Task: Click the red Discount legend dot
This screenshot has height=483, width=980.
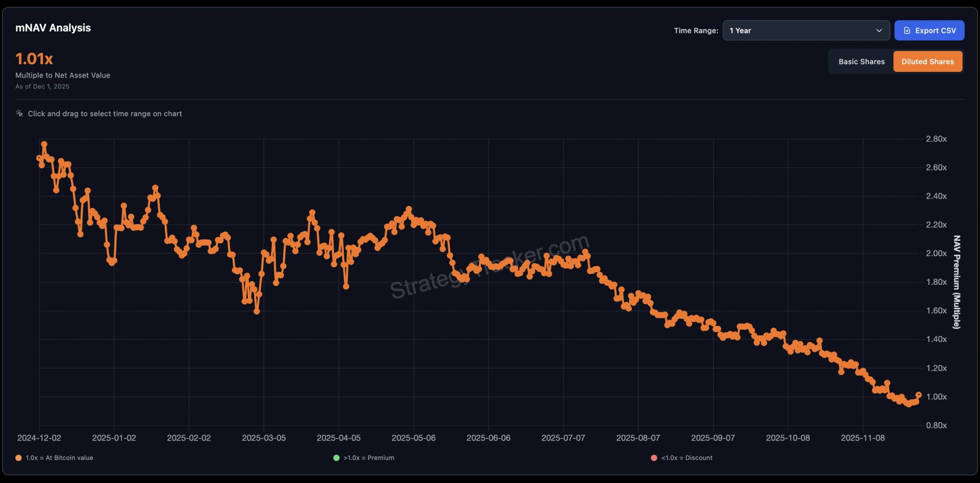Action: pyautogui.click(x=654, y=458)
